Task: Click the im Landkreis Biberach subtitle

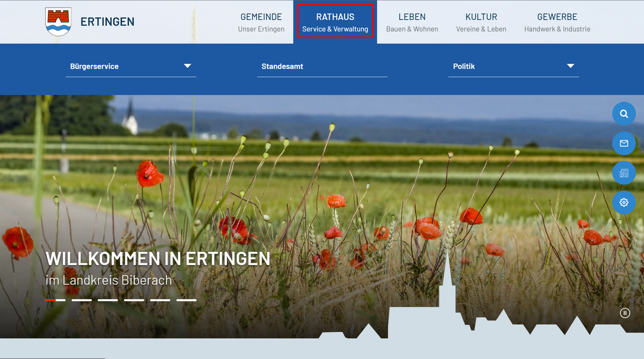Action: tap(109, 280)
